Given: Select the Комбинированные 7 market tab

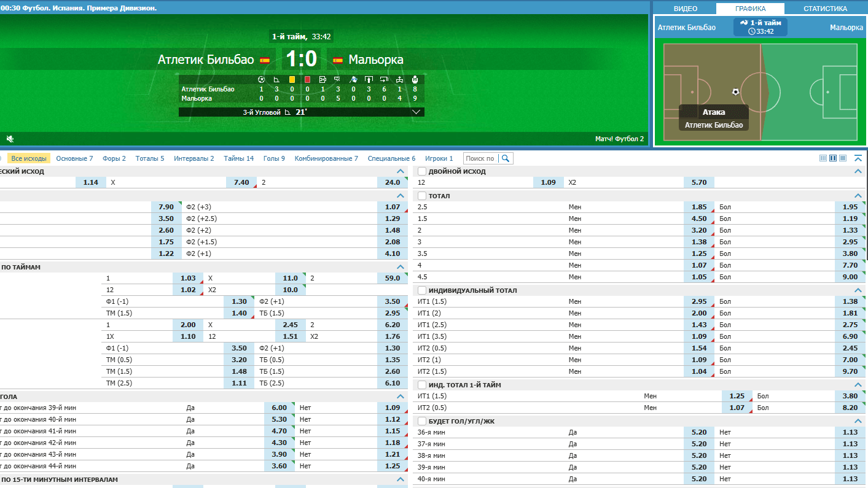Looking at the screenshot, I should [x=326, y=158].
